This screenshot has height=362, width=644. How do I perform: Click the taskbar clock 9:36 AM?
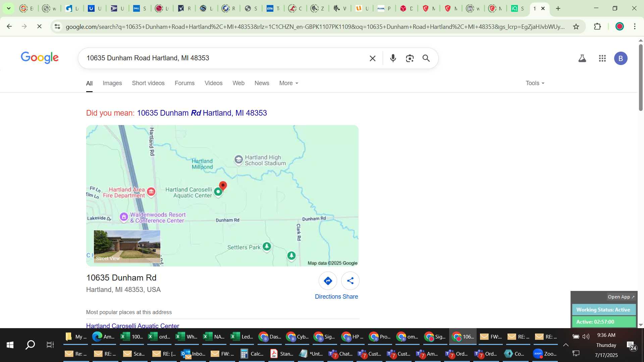(x=606, y=335)
